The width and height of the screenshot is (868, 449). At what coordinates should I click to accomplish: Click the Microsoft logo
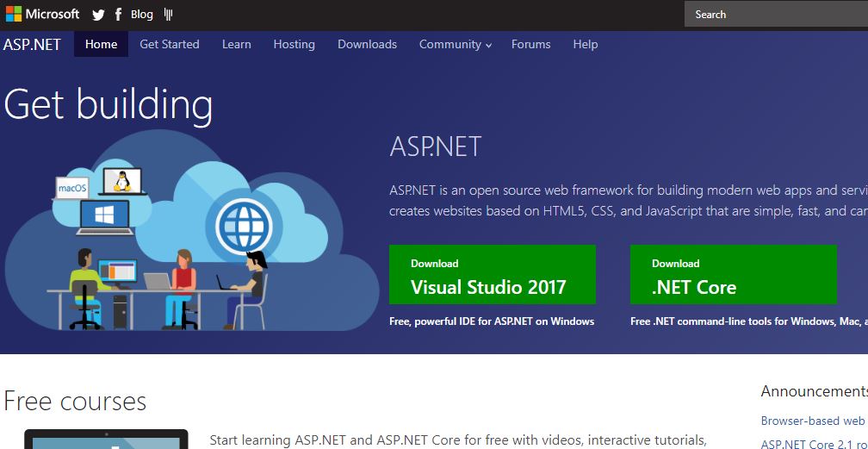[43, 14]
